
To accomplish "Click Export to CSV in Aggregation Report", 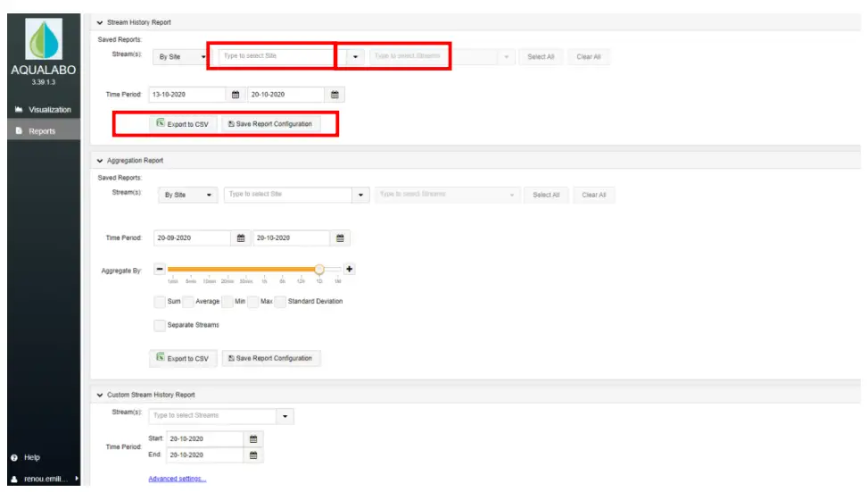I will [183, 358].
